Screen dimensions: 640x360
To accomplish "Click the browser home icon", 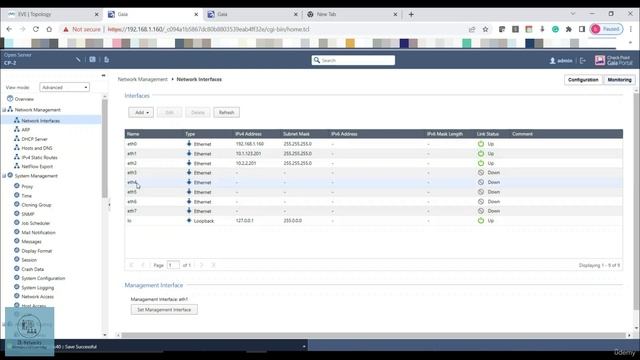I will click(x=49, y=29).
